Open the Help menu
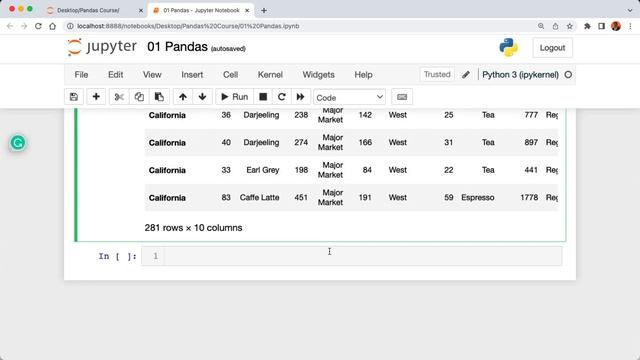This screenshot has width=640, height=360. click(x=363, y=75)
